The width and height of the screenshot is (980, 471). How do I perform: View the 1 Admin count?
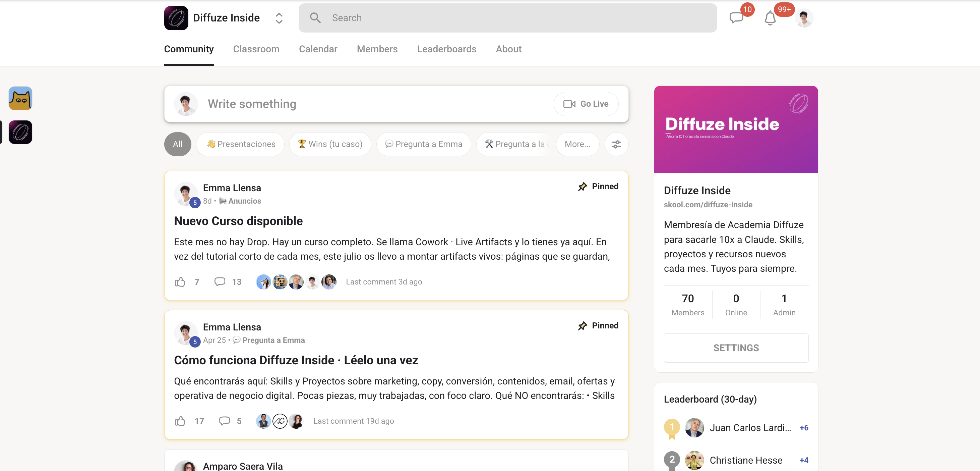[x=784, y=305]
